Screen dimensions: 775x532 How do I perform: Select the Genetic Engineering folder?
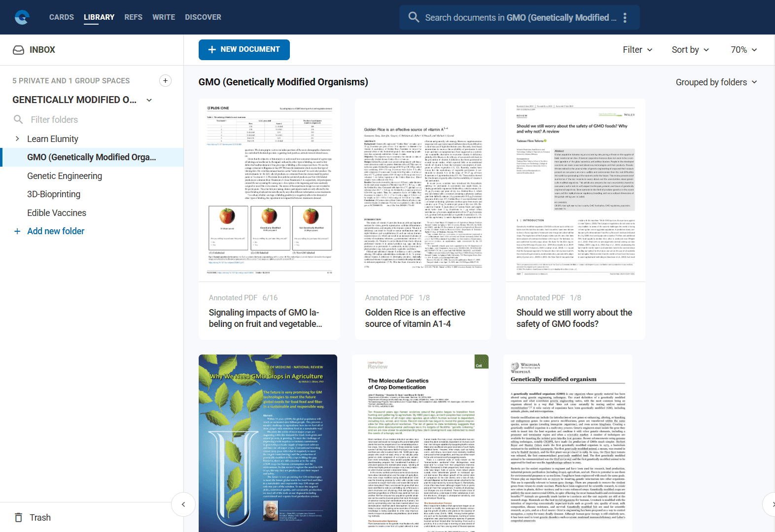point(65,176)
